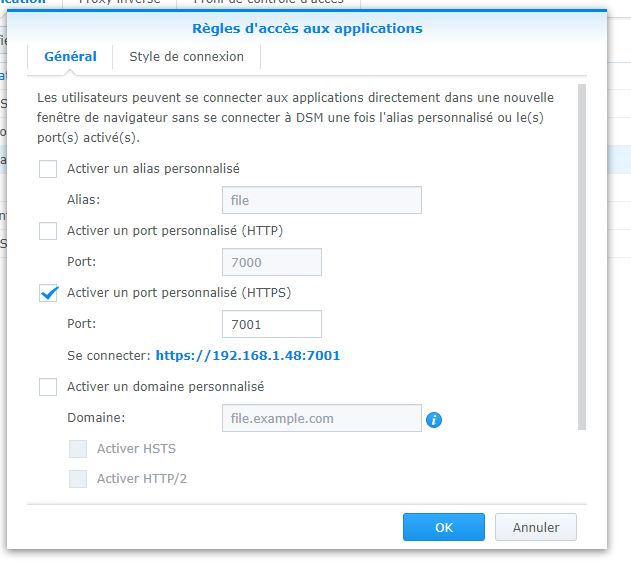Uncheck the custom HTTPS port option
Image resolution: width=631 pixels, height=563 pixels.
[x=48, y=293]
